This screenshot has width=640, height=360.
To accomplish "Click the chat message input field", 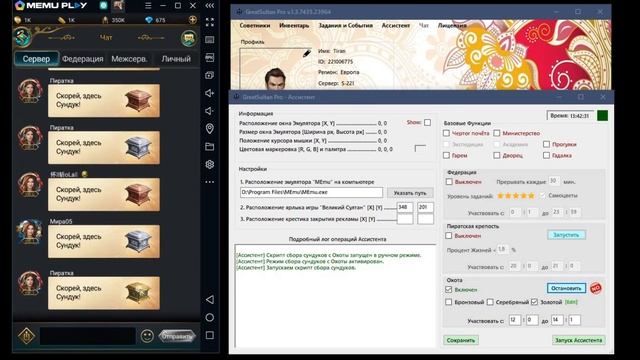I will 87,336.
